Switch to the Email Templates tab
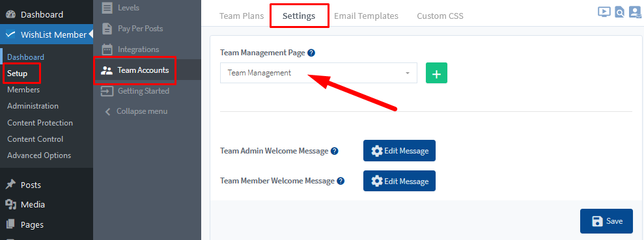Viewport: 644px width, 240px height. point(366,16)
